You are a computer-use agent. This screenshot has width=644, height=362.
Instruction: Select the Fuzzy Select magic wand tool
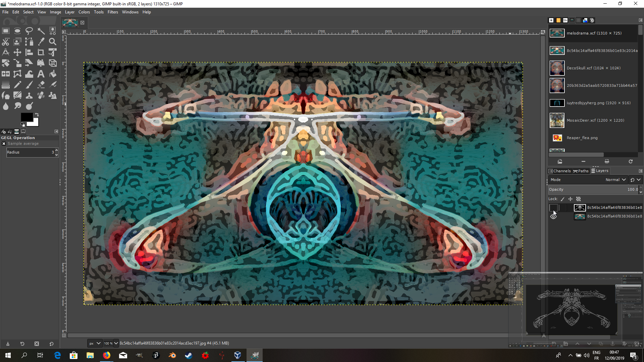click(x=41, y=31)
